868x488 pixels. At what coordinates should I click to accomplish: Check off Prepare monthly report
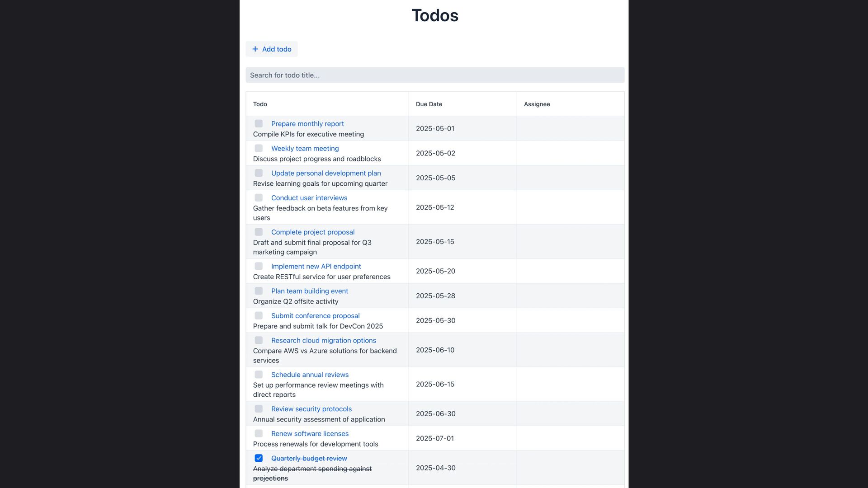pos(259,123)
